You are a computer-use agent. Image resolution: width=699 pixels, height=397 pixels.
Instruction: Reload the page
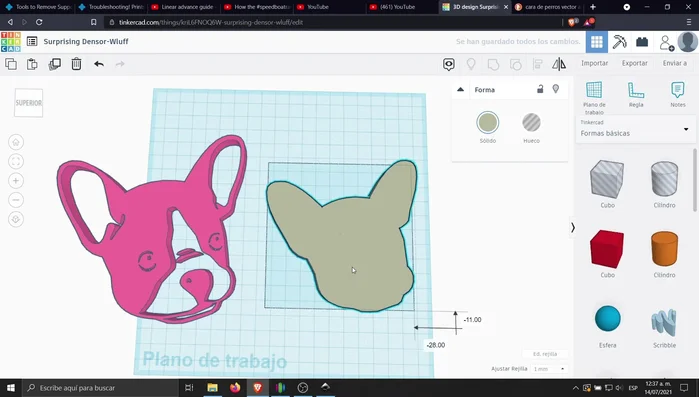[x=39, y=22]
